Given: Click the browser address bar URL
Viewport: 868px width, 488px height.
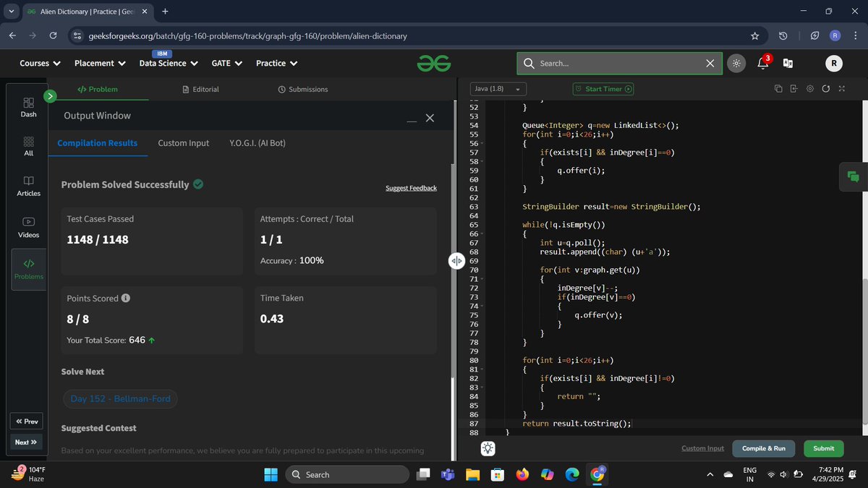Looking at the screenshot, I should [247, 35].
